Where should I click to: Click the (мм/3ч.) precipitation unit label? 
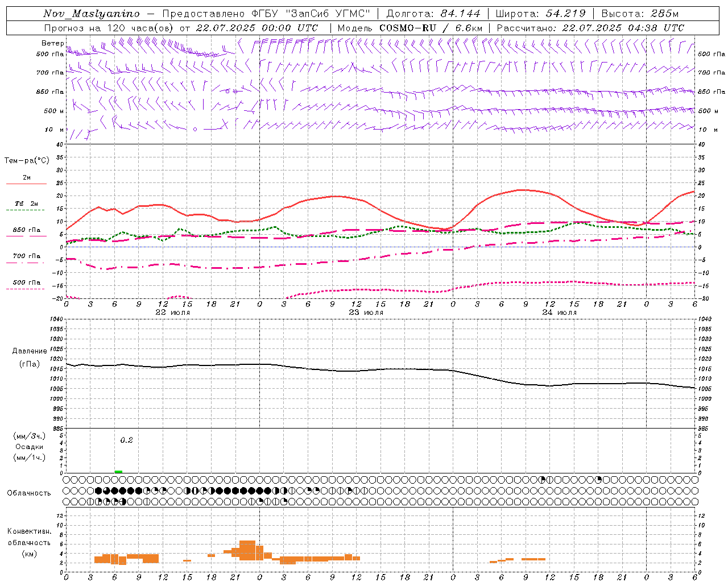pos(30,436)
